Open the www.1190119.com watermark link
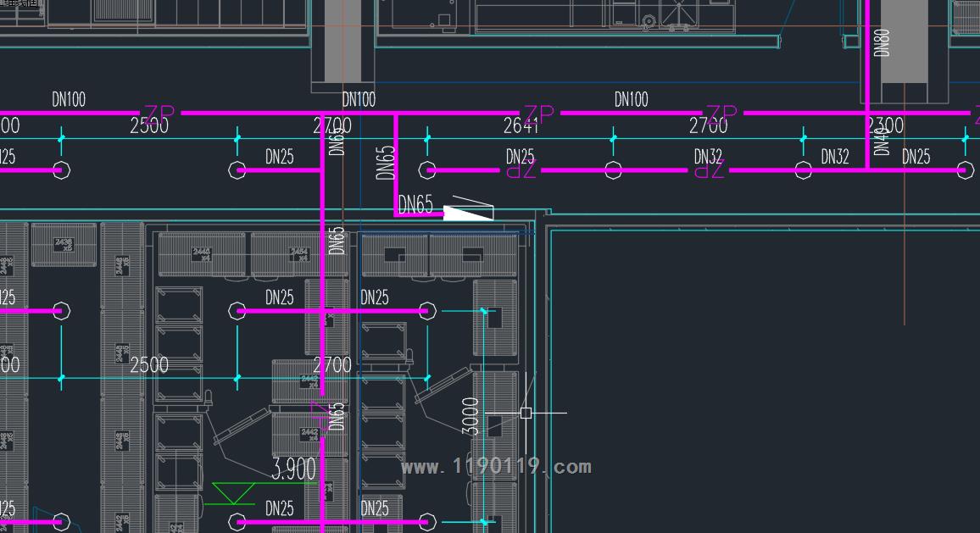Viewport: 980px width, 533px height. (x=496, y=466)
